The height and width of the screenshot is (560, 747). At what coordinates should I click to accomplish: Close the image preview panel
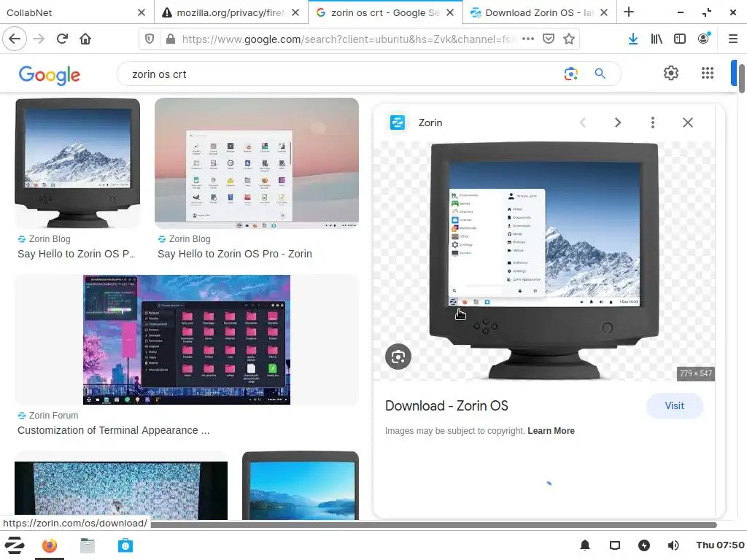pos(687,122)
